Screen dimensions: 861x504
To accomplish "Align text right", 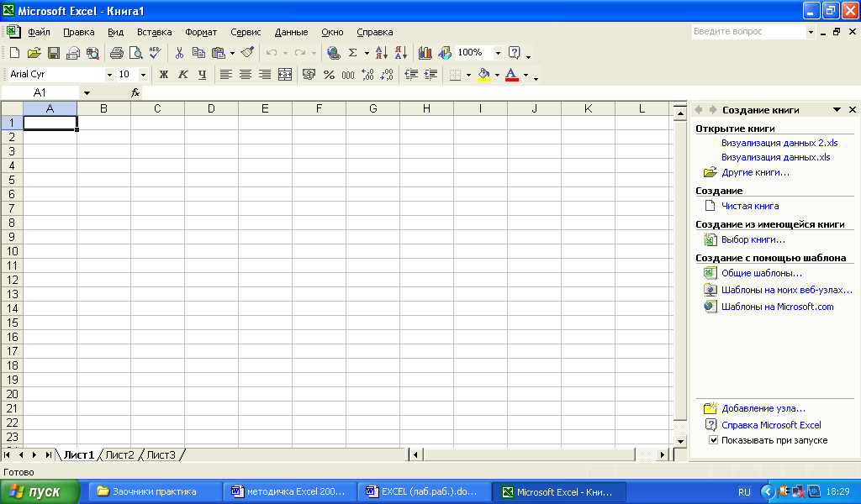I will (x=265, y=75).
